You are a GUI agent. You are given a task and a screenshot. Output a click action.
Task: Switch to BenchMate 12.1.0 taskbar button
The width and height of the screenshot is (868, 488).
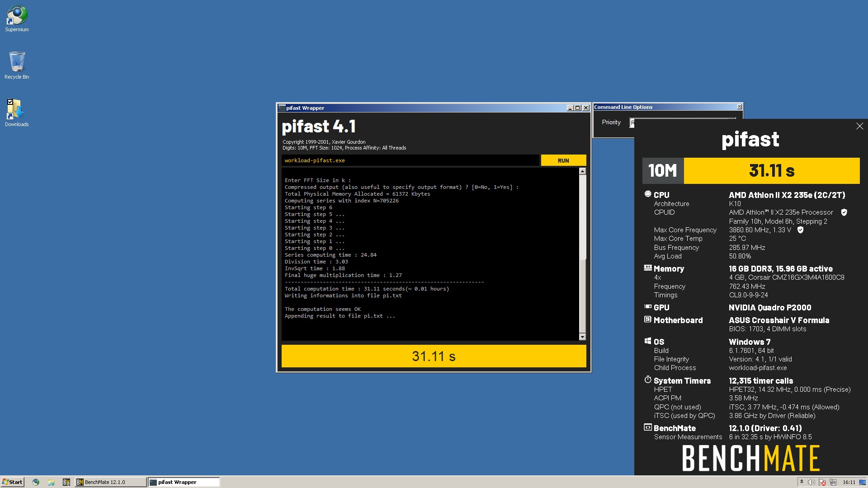[x=111, y=482]
